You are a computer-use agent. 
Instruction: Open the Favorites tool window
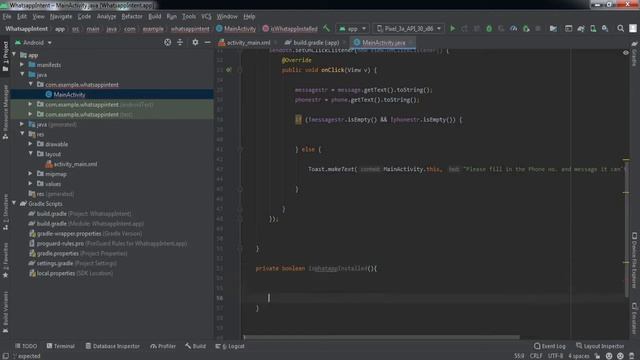click(5, 260)
